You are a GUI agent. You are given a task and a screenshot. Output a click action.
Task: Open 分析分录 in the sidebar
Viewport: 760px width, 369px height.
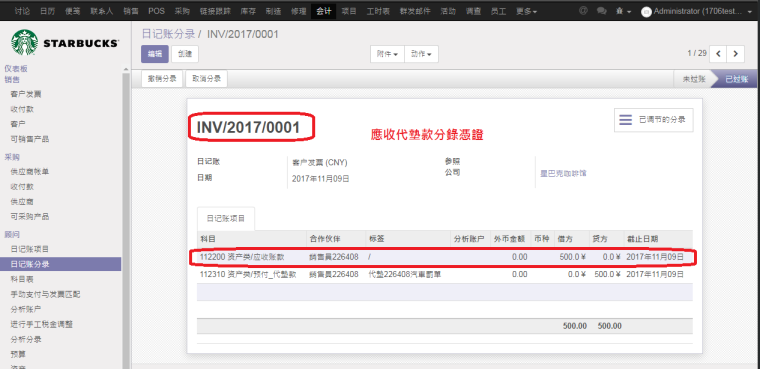point(26,339)
